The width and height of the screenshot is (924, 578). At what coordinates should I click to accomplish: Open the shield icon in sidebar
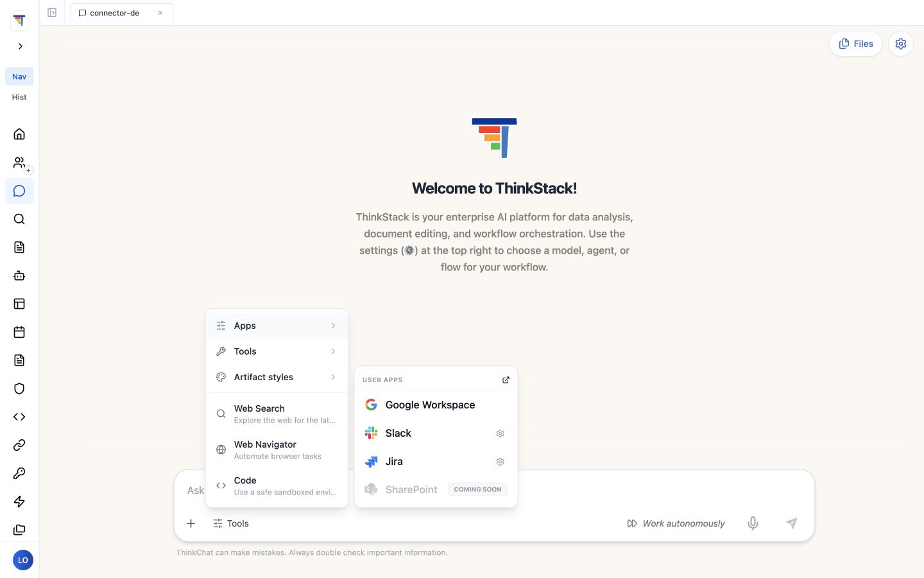click(x=19, y=389)
